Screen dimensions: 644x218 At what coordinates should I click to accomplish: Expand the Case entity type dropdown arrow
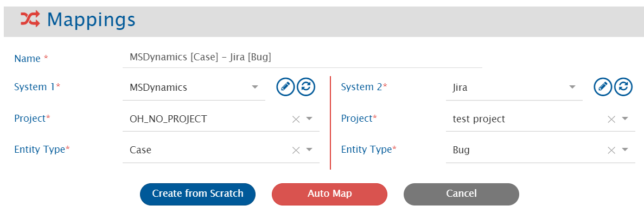click(309, 151)
